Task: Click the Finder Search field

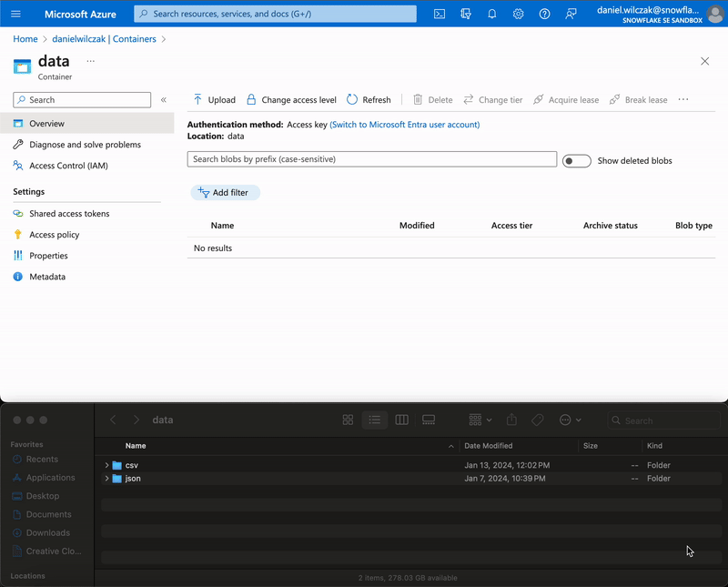Action: point(664,420)
